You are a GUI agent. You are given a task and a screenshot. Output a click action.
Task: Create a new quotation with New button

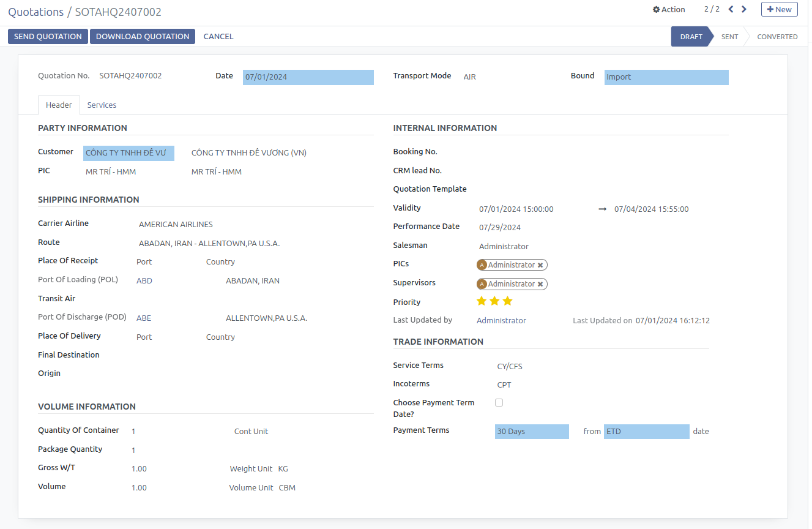click(x=779, y=9)
